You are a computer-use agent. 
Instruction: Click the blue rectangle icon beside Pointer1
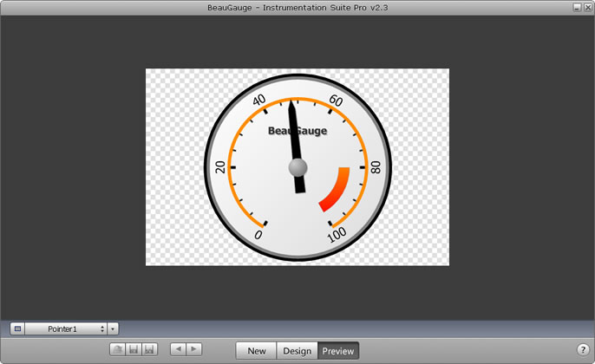[x=17, y=328]
